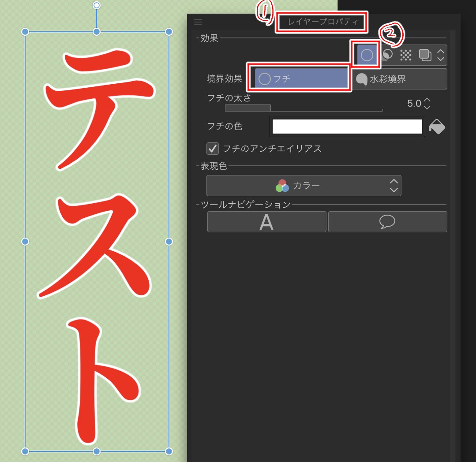The width and height of the screenshot is (476, 462).
Task: Click the フチの太さ slider bar
Action: tap(304, 108)
